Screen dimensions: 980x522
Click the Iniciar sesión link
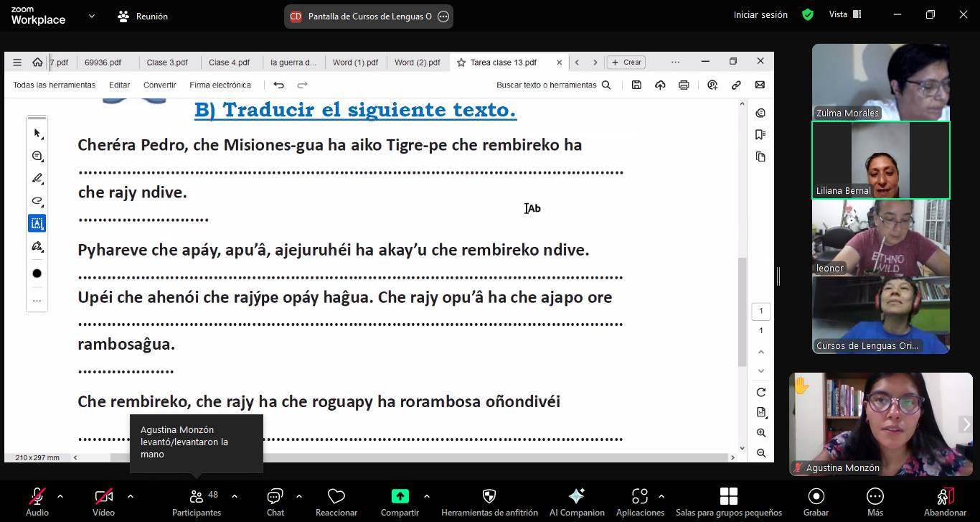click(760, 14)
